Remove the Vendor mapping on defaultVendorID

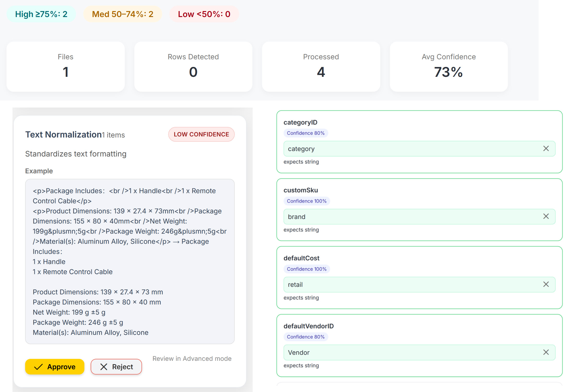coord(546,352)
